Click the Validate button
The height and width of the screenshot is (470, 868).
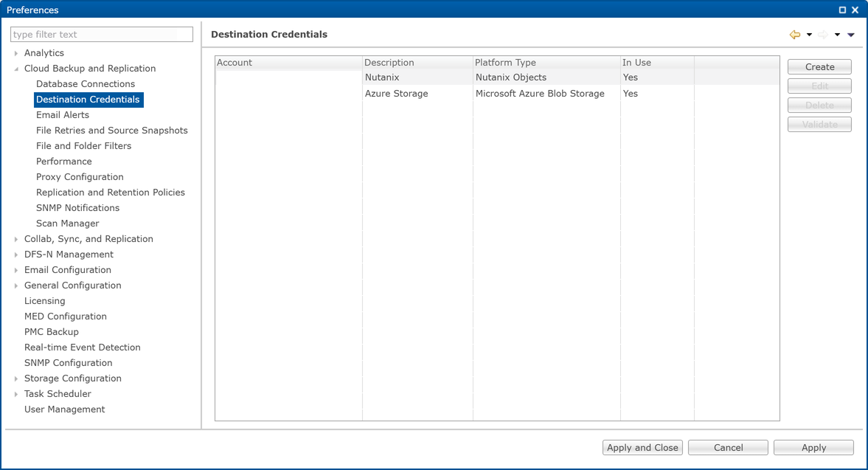[x=819, y=125]
